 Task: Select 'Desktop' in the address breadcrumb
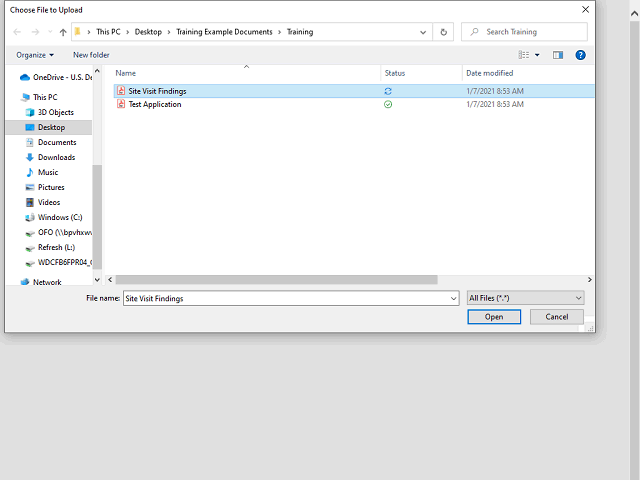click(148, 32)
